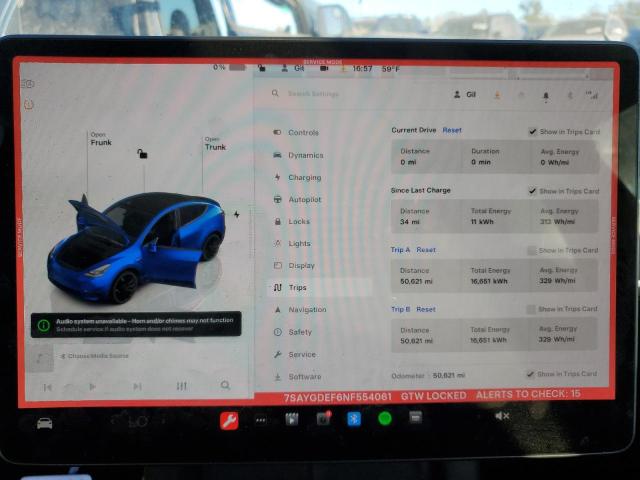The width and height of the screenshot is (640, 480).
Task: Tap the VIN 7SAYGDEF6NF554081
Action: point(338,397)
